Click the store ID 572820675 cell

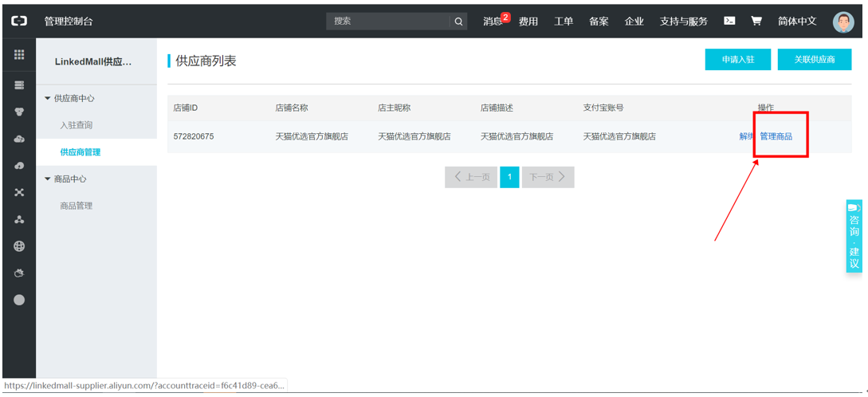(x=194, y=136)
